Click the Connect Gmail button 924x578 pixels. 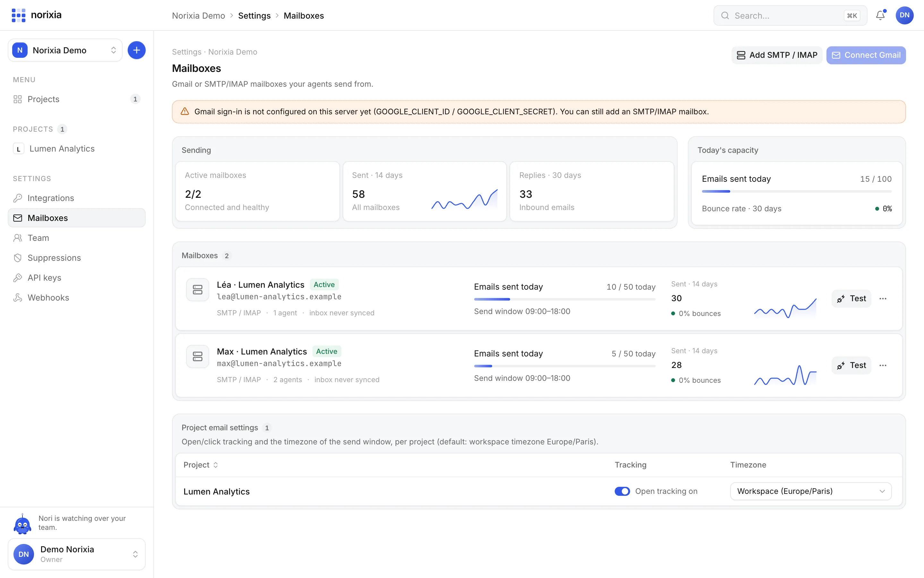pos(866,55)
